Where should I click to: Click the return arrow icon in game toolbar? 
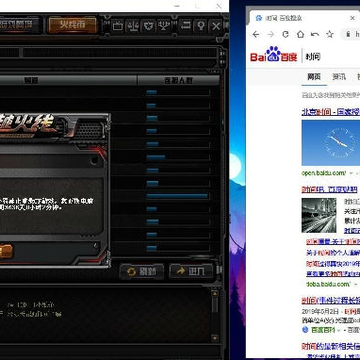pos(186,26)
